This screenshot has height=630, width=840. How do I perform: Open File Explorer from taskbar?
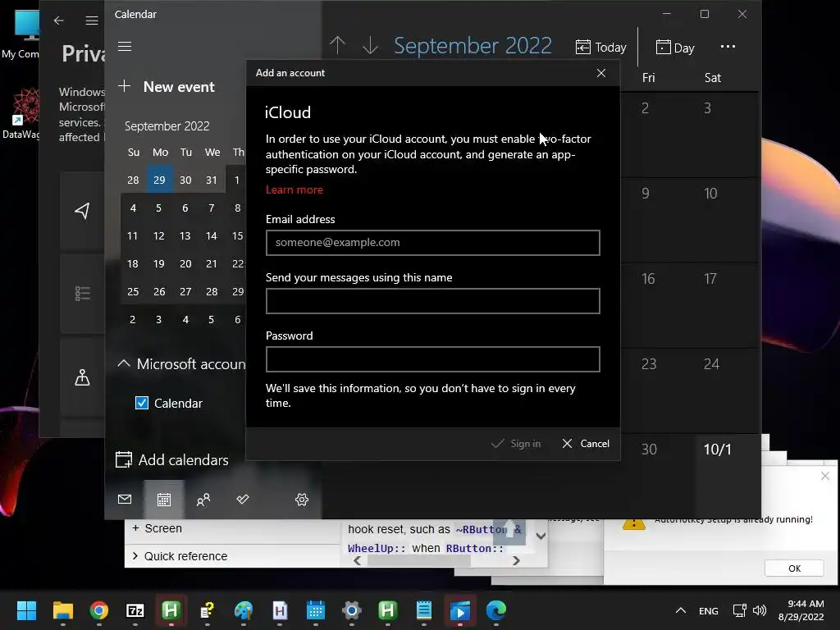pos(62,610)
